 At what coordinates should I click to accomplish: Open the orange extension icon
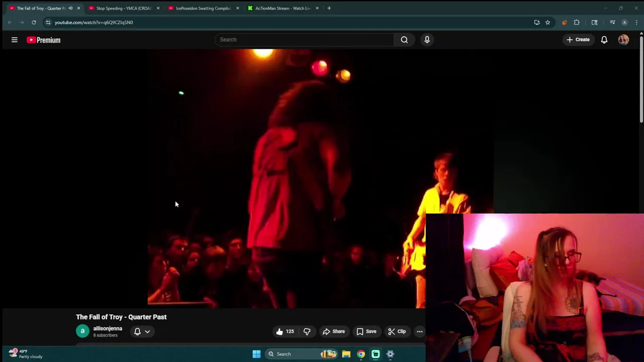pos(565,22)
